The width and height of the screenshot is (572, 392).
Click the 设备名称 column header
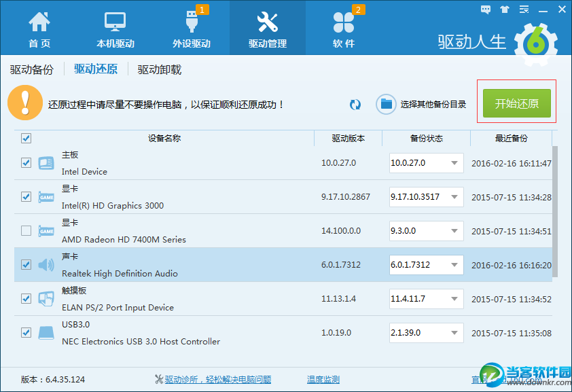(164, 138)
